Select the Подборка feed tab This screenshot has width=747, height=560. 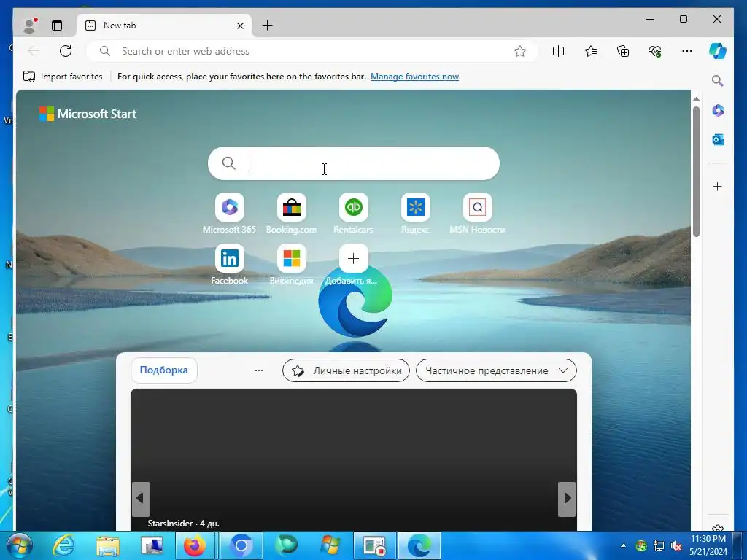click(x=164, y=370)
